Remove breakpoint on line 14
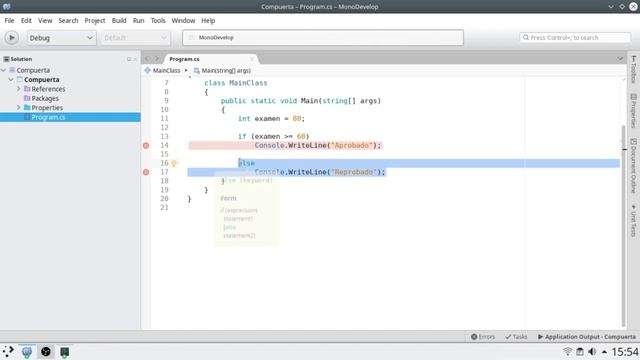 coord(146,145)
